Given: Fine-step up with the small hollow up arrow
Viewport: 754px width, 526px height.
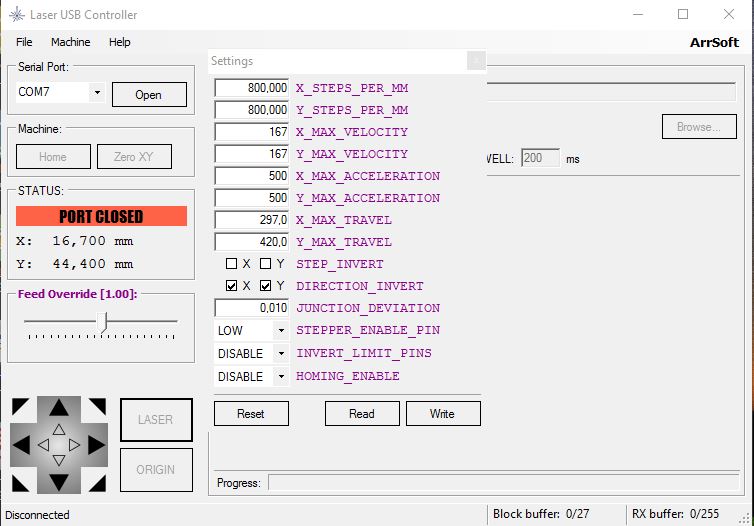Looking at the screenshot, I should click(59, 429).
